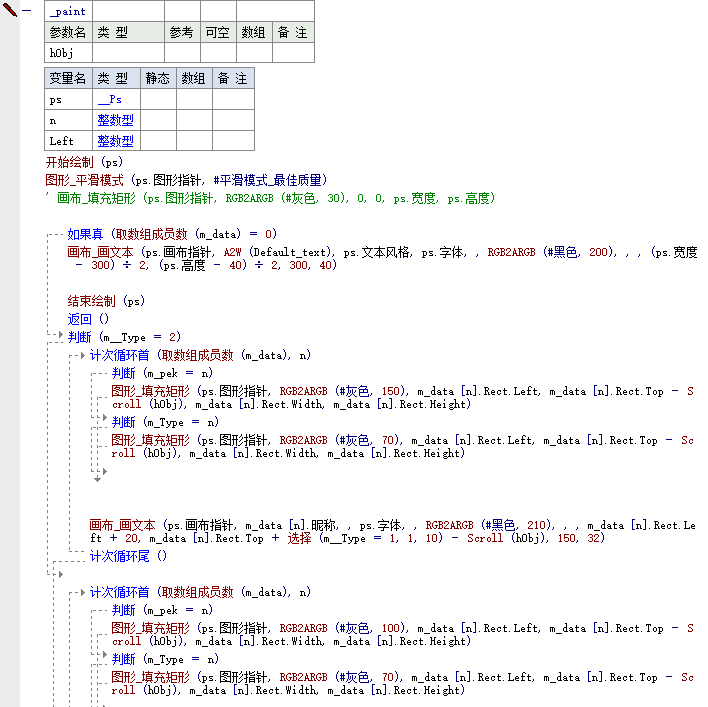
Task: Click the 备注 header in the parameter table
Action: tap(293, 33)
